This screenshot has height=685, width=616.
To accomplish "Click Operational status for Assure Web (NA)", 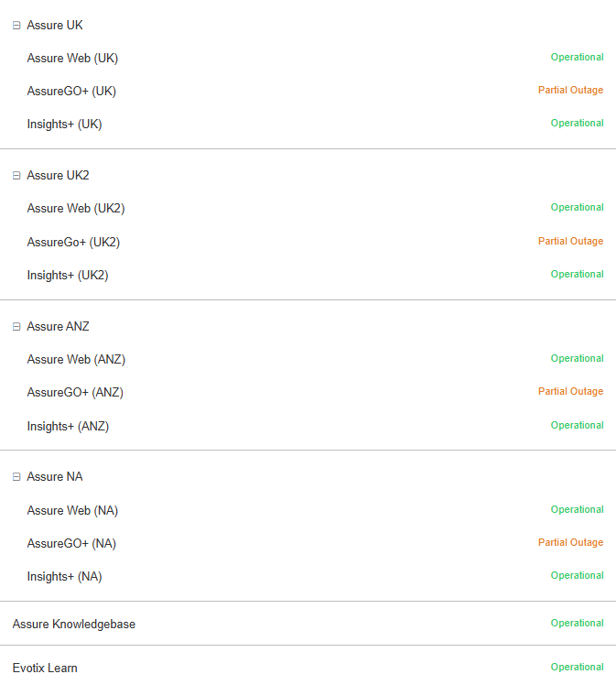I will (578, 509).
